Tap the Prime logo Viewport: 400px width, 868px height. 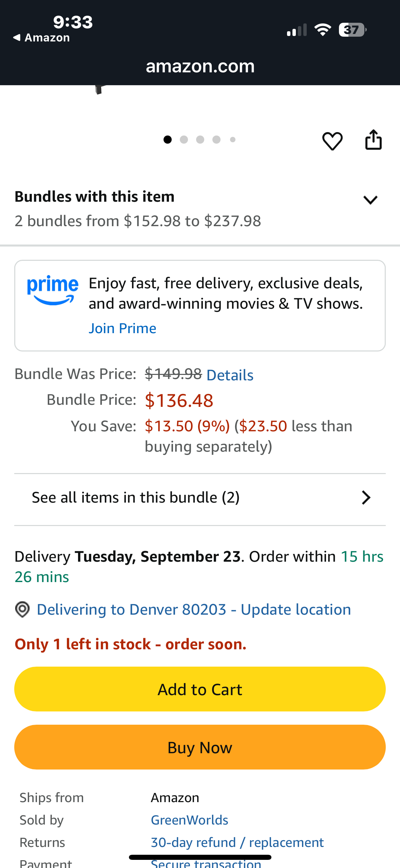click(53, 290)
